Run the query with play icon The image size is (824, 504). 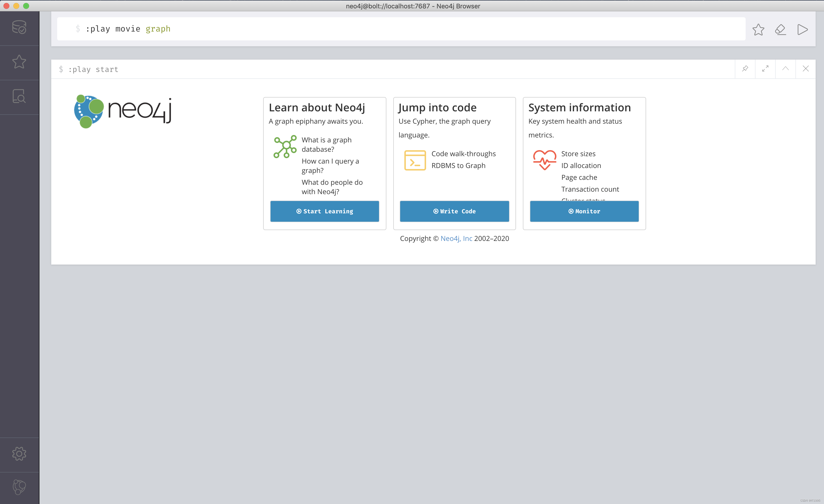point(802,29)
